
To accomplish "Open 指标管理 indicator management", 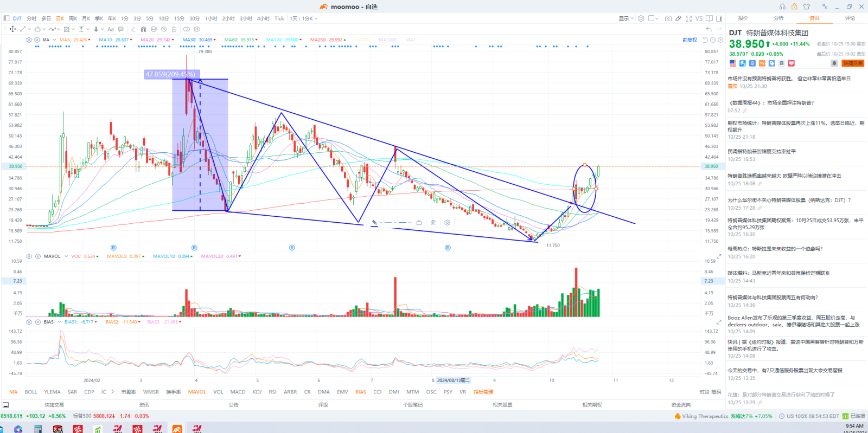I will (483, 392).
